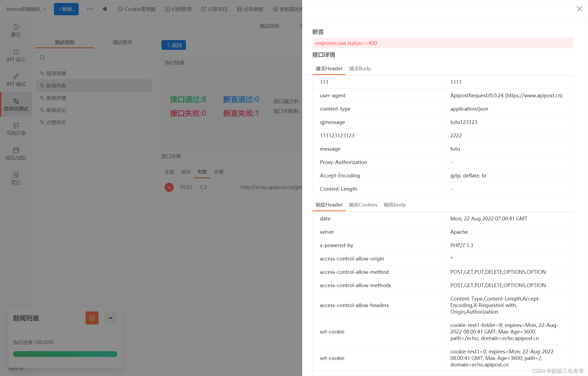This screenshot has height=376, width=588.
Task: Click the user-agent header name
Action: (333, 95)
